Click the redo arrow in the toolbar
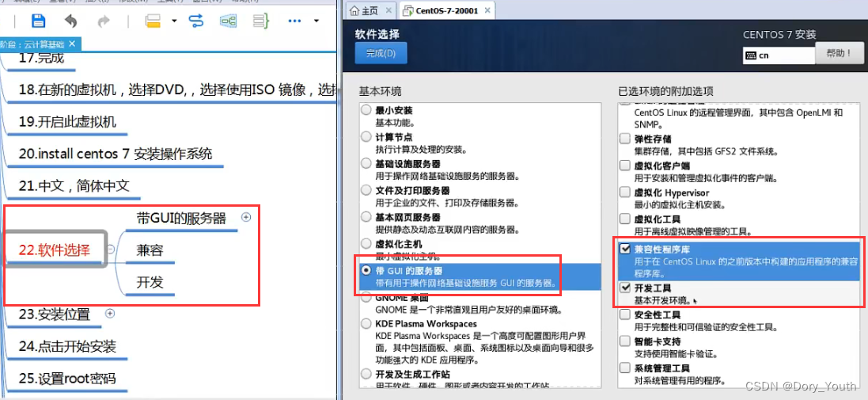Image resolution: width=868 pixels, height=400 pixels. [x=104, y=21]
